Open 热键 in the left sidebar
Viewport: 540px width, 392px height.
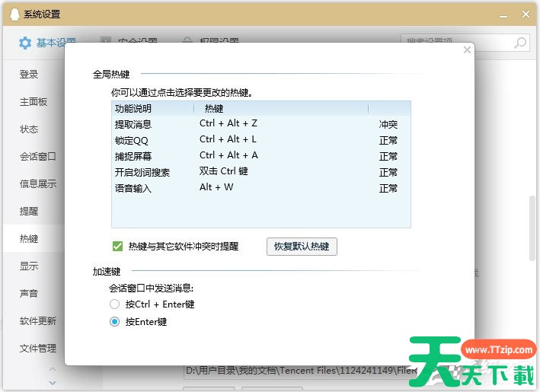(29, 239)
